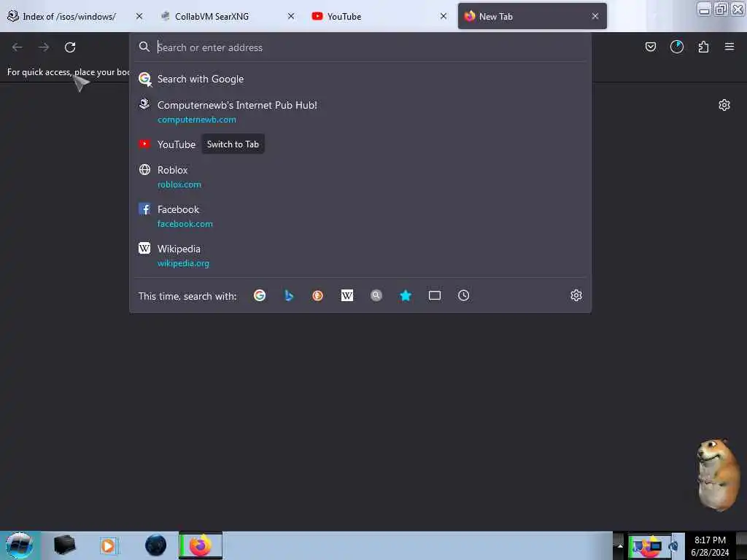Go forward with the forward arrow

(44, 47)
